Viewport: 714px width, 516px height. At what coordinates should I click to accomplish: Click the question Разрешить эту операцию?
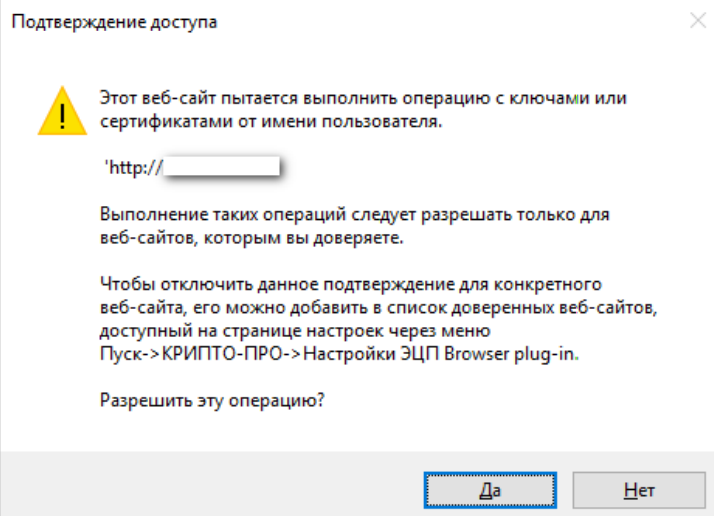[x=212, y=400]
